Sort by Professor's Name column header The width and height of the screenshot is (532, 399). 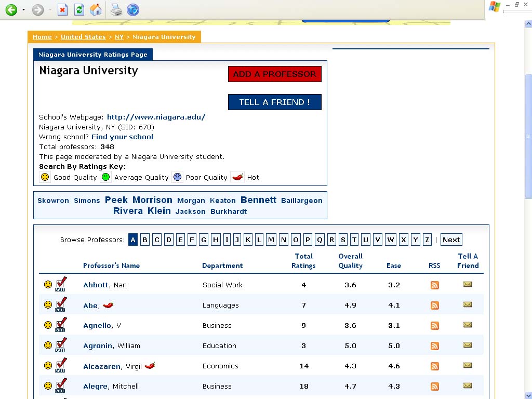pos(111,265)
